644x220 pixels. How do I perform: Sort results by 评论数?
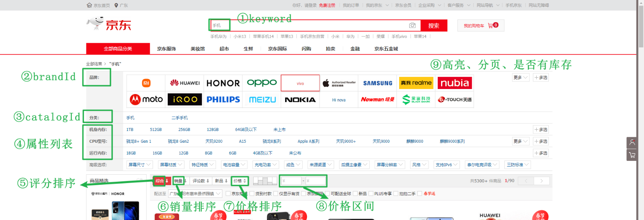click(201, 181)
